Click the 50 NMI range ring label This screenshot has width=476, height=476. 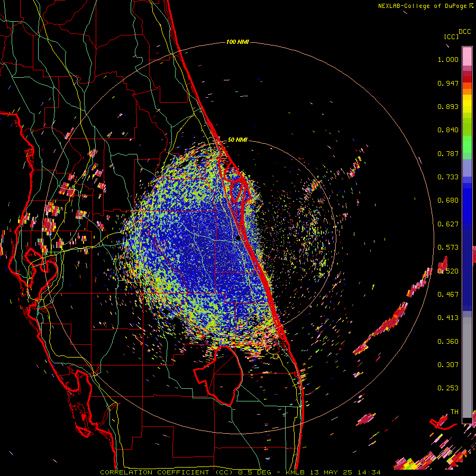point(237,140)
